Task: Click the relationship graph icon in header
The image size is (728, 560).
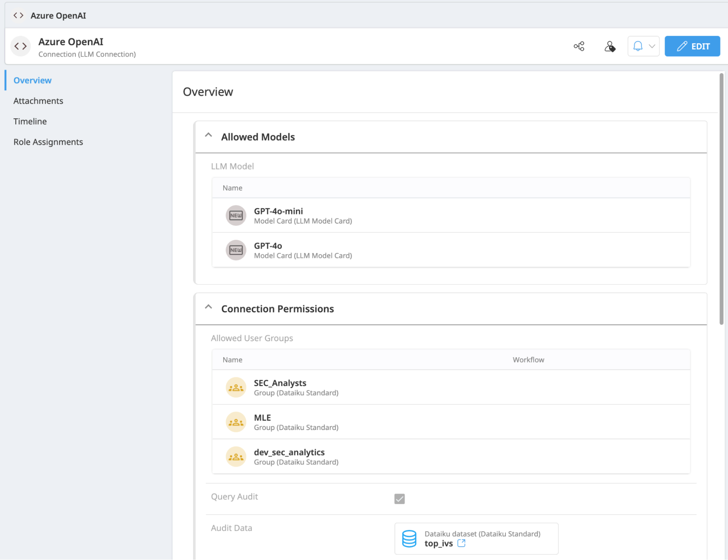Action: point(579,46)
